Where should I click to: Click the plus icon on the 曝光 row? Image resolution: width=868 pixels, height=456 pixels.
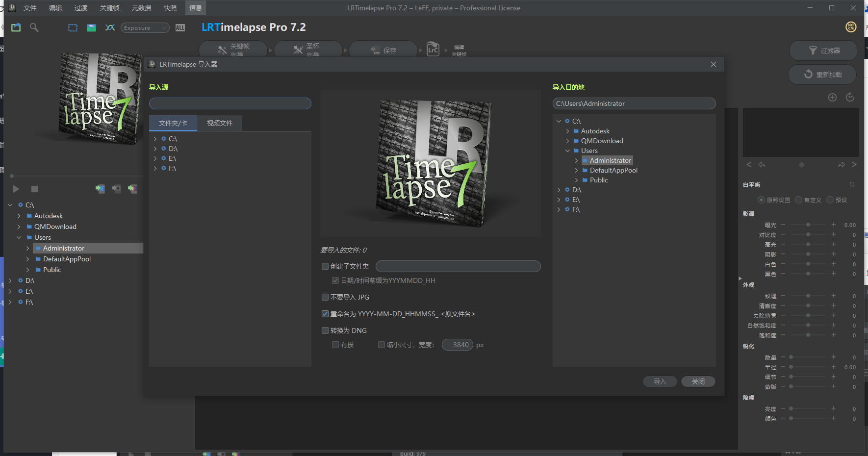833,225
